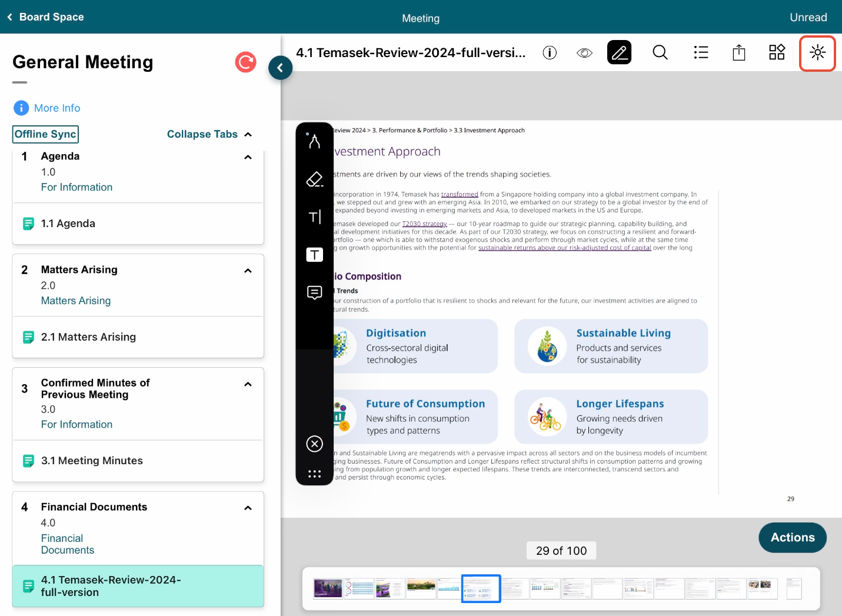Click the Digitisation card
This screenshot has width=842, height=616.
pos(415,346)
